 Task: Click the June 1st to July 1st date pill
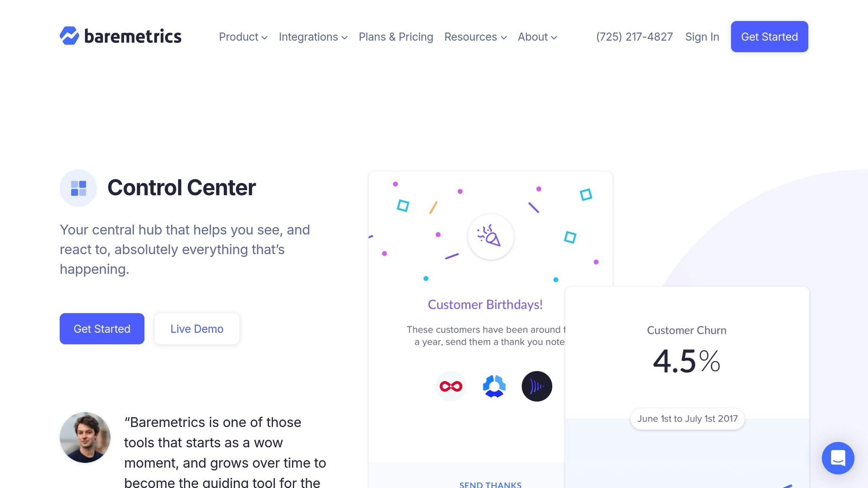(687, 419)
